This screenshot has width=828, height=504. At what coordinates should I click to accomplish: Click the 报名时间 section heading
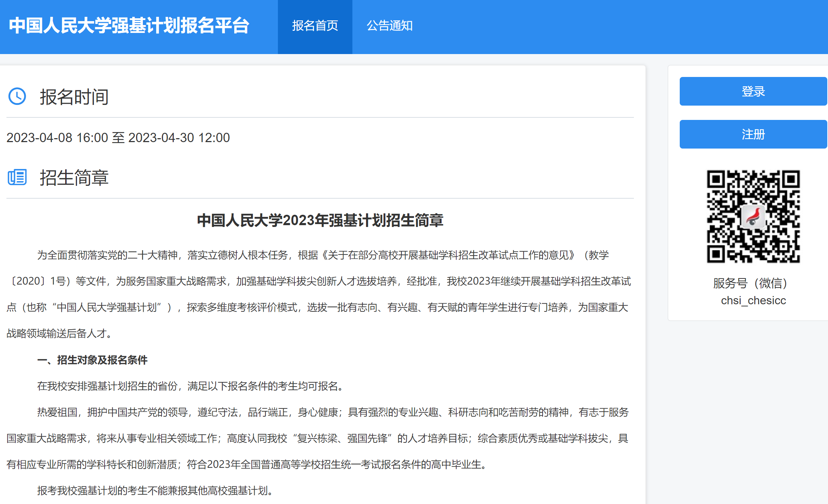74,97
